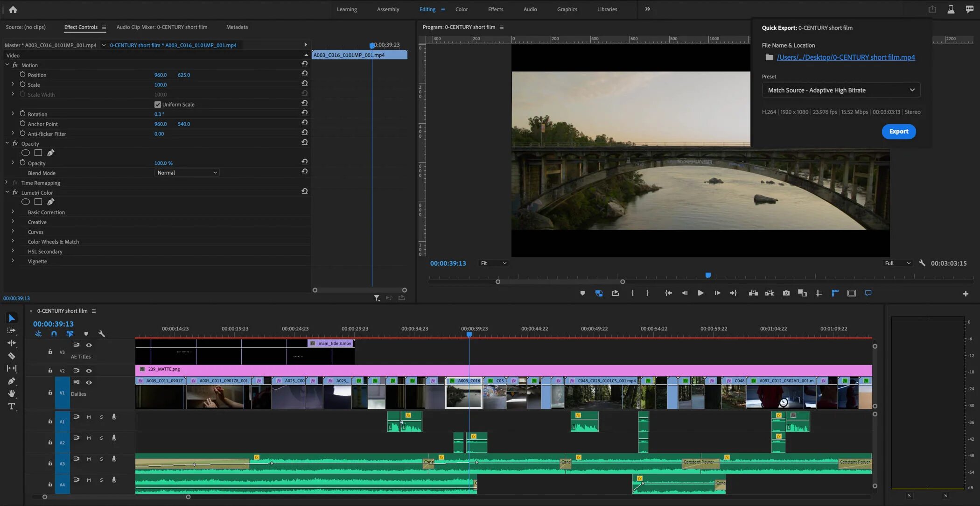The image size is (980, 506).
Task: Click the play button in Program Monitor
Action: (700, 294)
